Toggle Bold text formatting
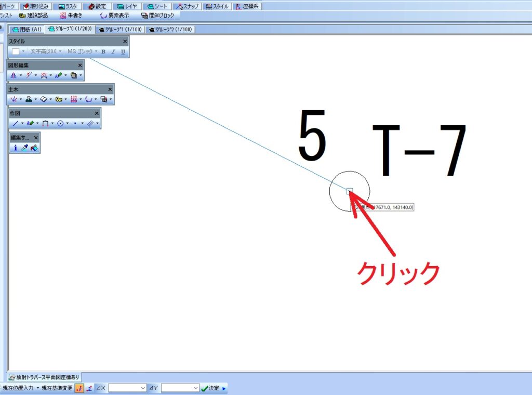Image resolution: width=532 pixels, height=395 pixels. (x=103, y=51)
